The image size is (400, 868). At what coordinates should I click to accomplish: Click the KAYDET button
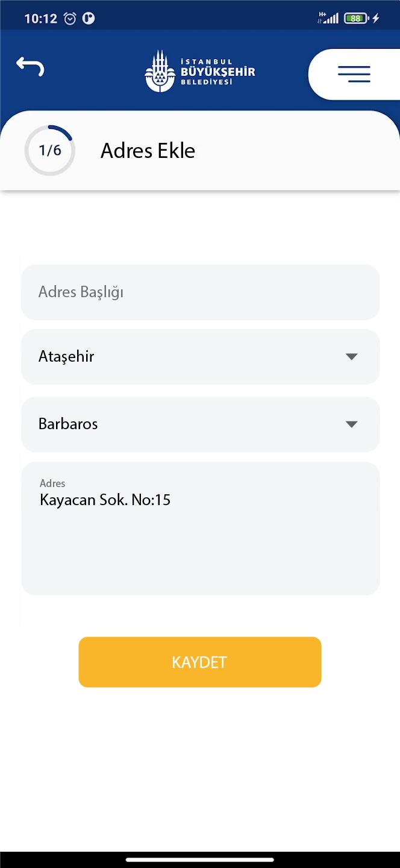pos(200,662)
